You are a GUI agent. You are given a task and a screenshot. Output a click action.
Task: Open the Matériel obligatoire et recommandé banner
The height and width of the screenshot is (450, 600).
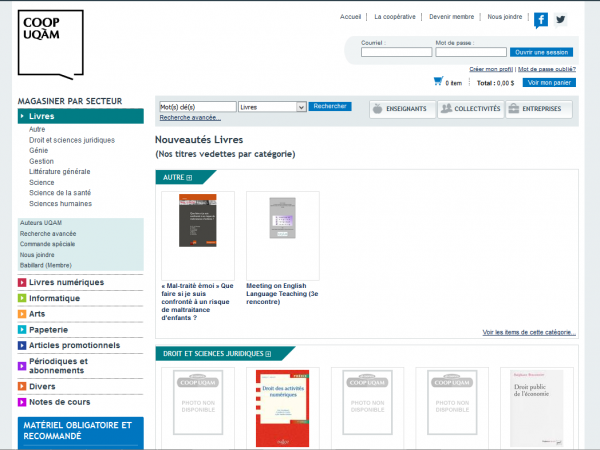pyautogui.click(x=80, y=432)
